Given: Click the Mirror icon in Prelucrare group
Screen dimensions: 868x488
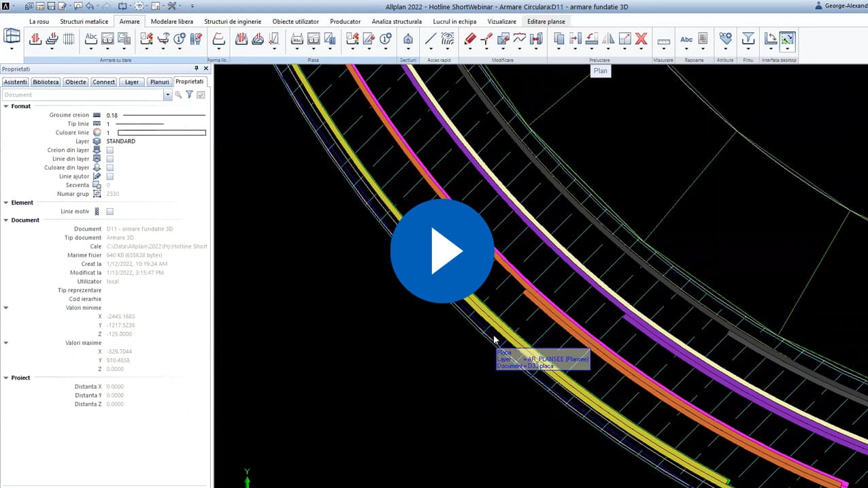Looking at the screenshot, I should (x=608, y=39).
